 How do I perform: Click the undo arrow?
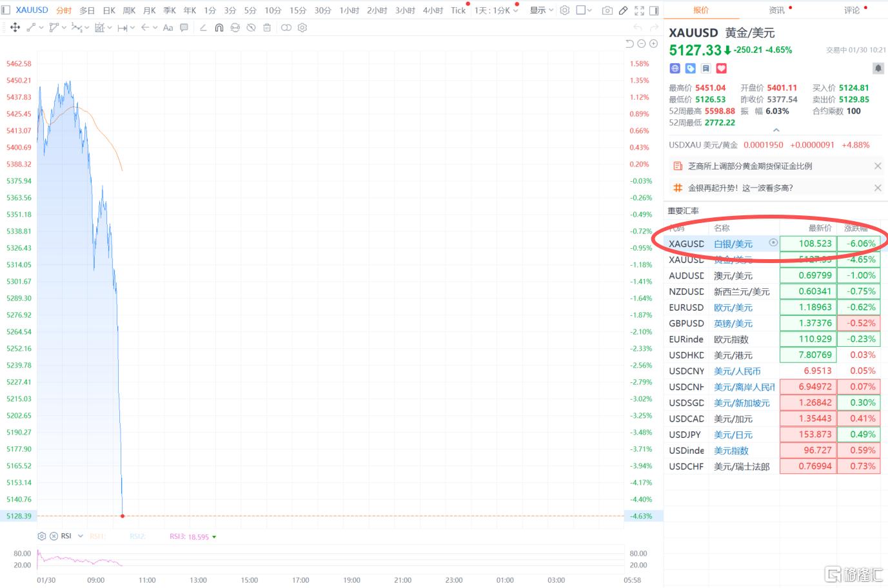click(638, 27)
